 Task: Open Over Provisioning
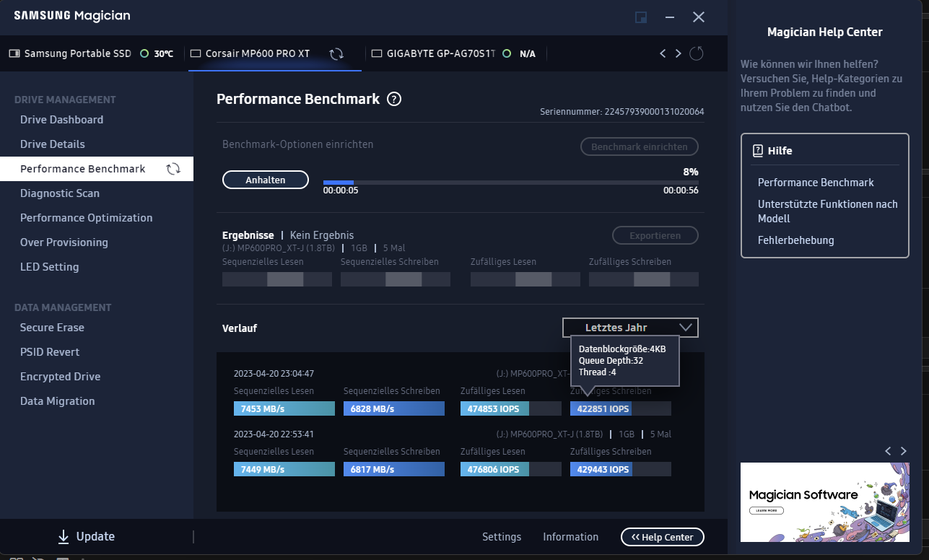(64, 242)
